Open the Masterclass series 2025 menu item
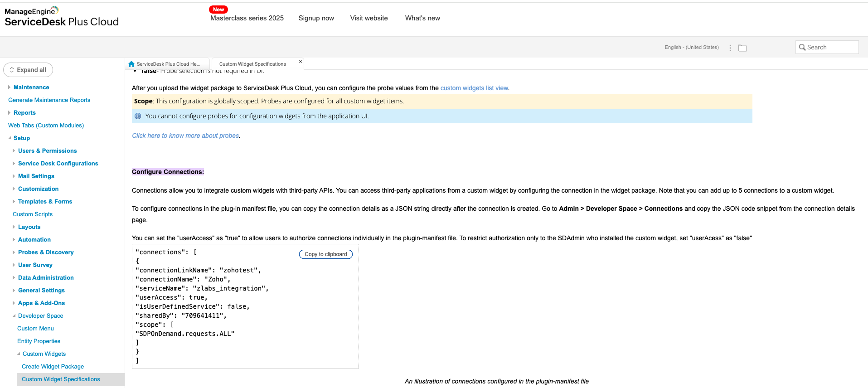The height and width of the screenshot is (388, 868). tap(247, 18)
